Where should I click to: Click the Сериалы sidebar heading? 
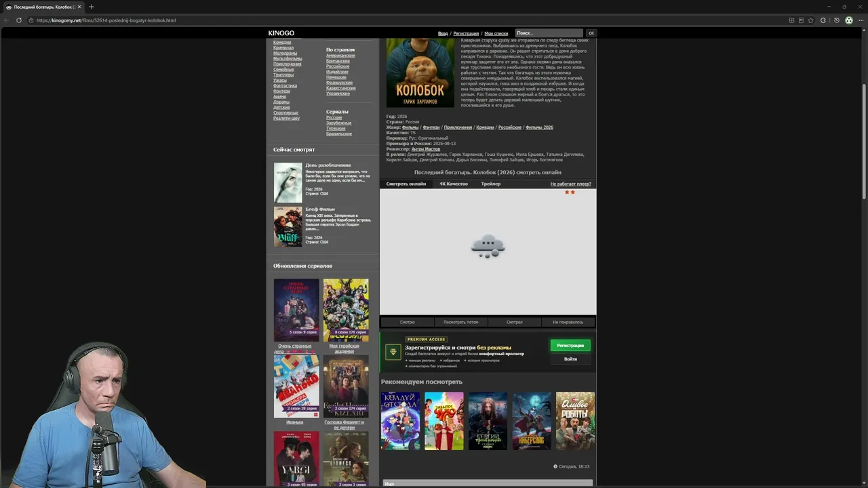[337, 112]
